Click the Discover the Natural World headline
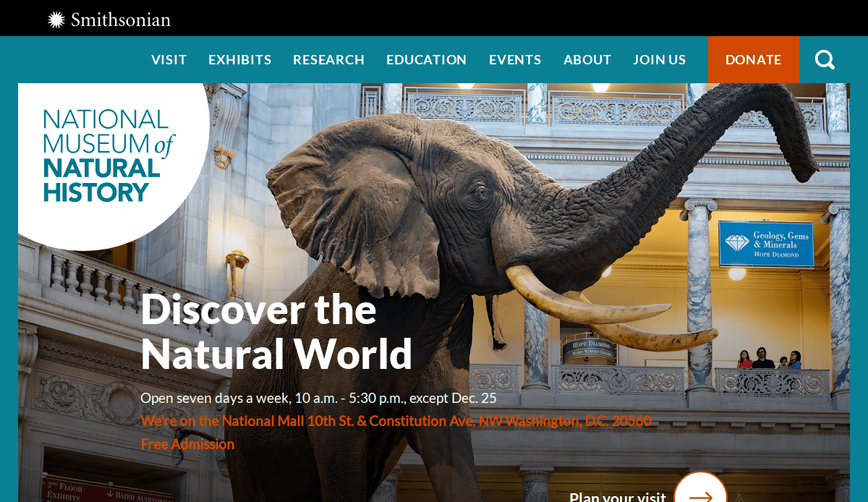 [276, 333]
